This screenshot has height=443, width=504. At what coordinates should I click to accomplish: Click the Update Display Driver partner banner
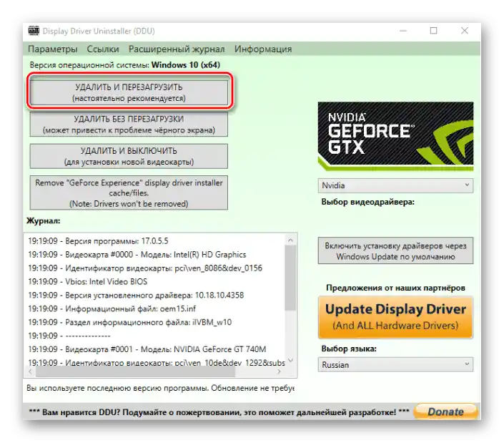tap(395, 317)
